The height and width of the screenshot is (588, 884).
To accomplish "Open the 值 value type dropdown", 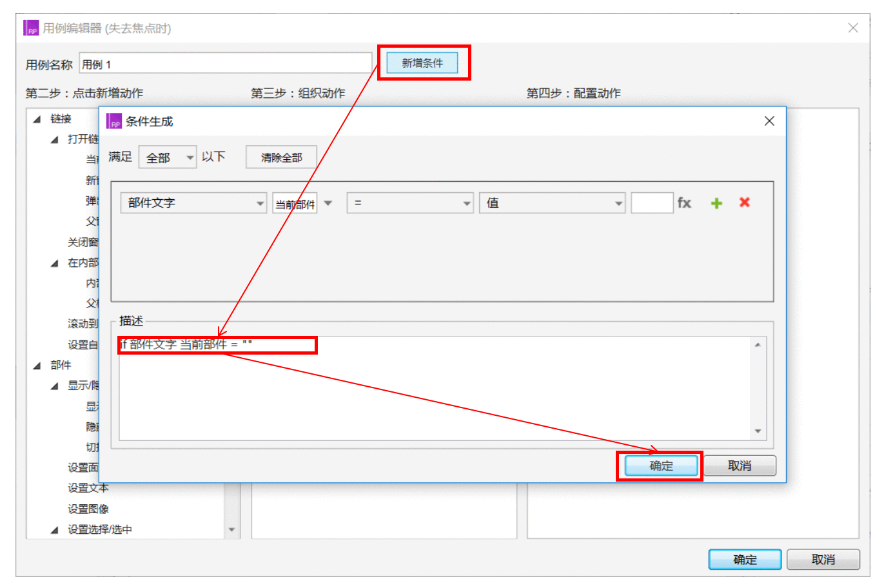I will 552,203.
